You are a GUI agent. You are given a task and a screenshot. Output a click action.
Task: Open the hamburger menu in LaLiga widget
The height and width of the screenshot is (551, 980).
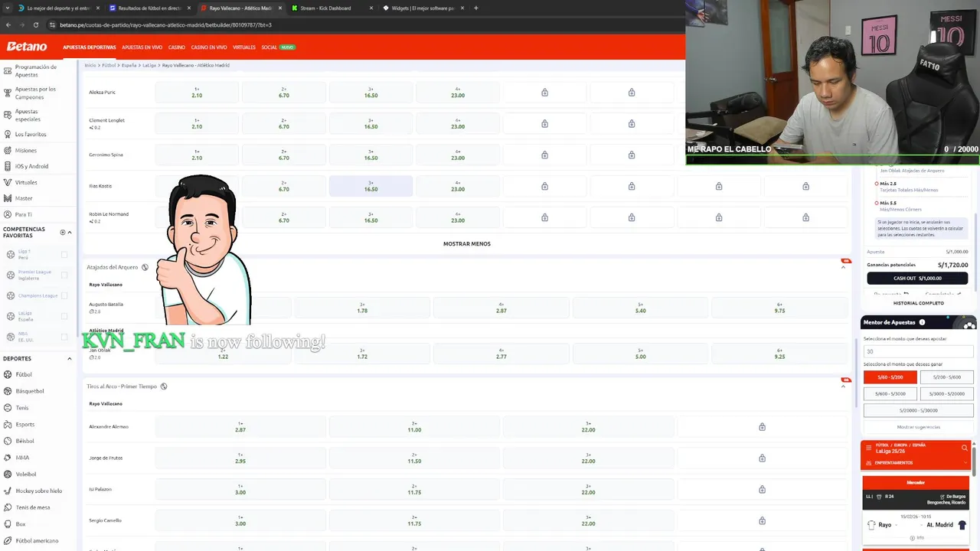point(869,448)
